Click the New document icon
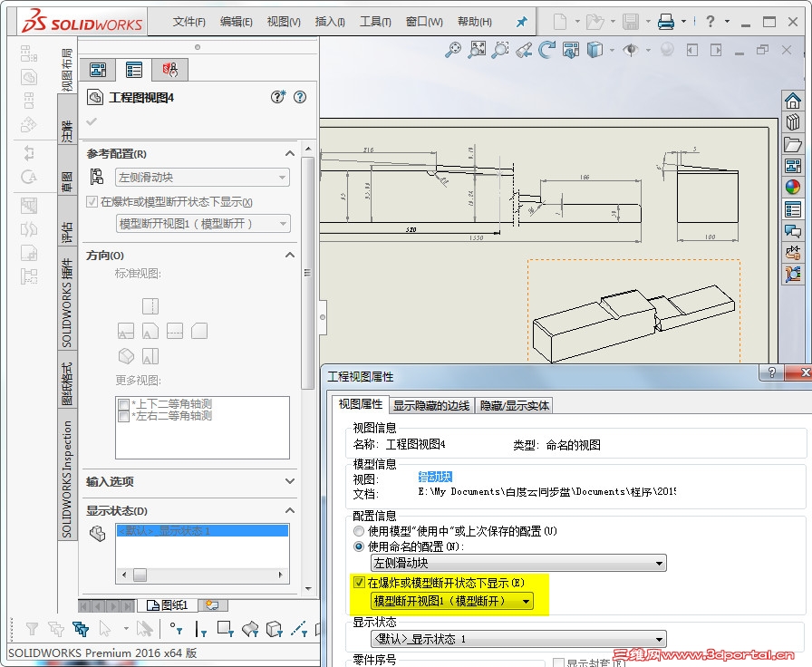The image size is (812, 667). pos(560,21)
